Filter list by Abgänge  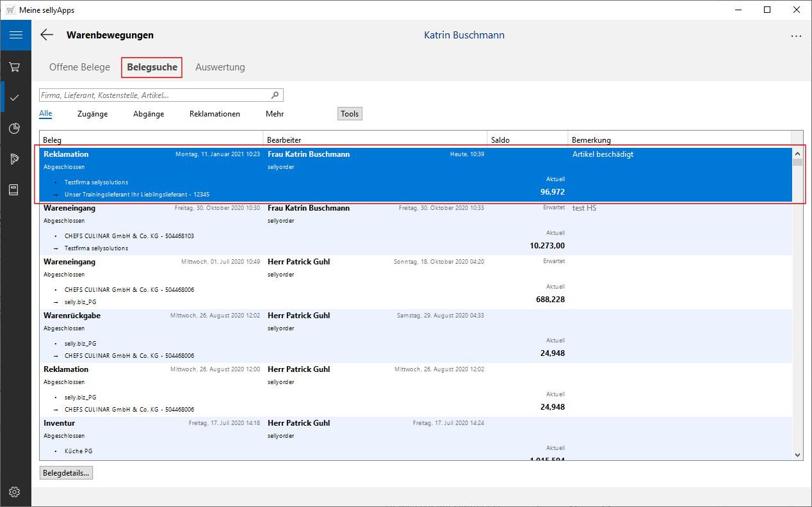(149, 114)
